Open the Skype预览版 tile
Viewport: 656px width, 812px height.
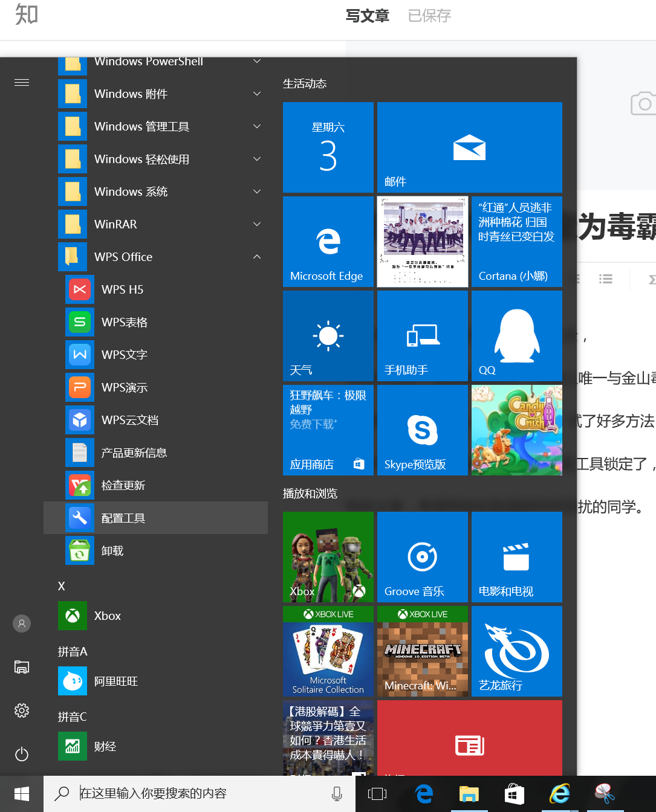tap(423, 430)
